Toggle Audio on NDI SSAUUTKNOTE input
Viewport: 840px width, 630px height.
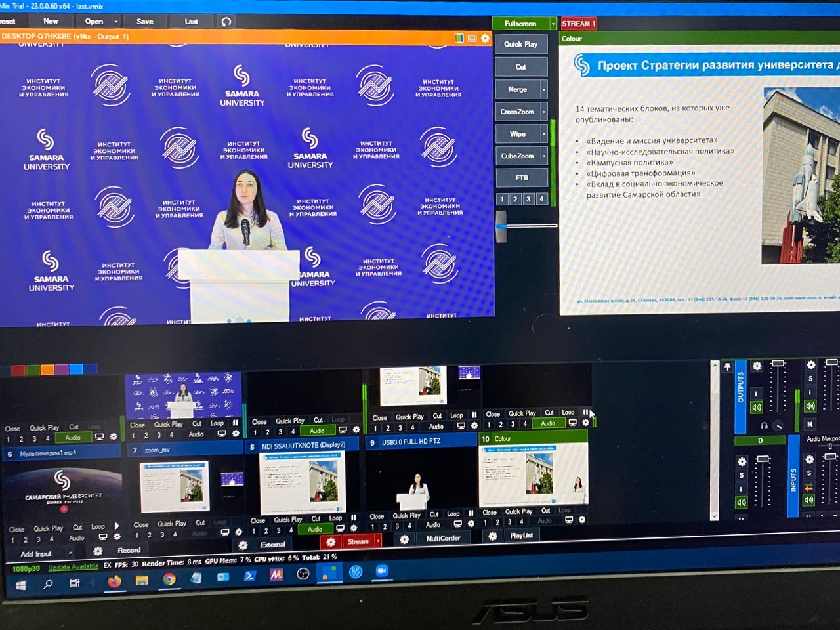point(315,529)
